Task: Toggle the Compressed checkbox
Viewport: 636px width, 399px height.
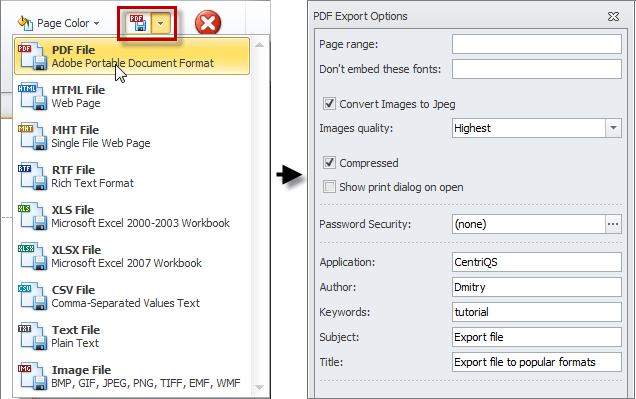Action: 329,163
